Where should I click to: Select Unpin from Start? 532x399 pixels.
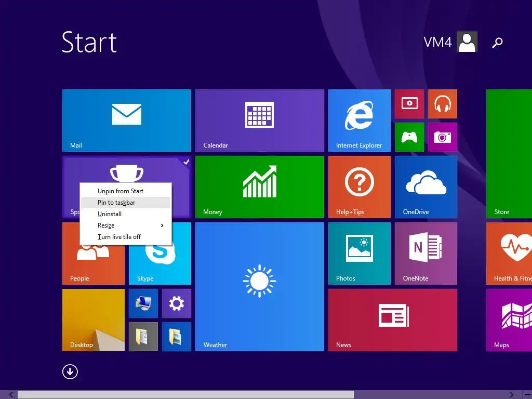pos(126,191)
